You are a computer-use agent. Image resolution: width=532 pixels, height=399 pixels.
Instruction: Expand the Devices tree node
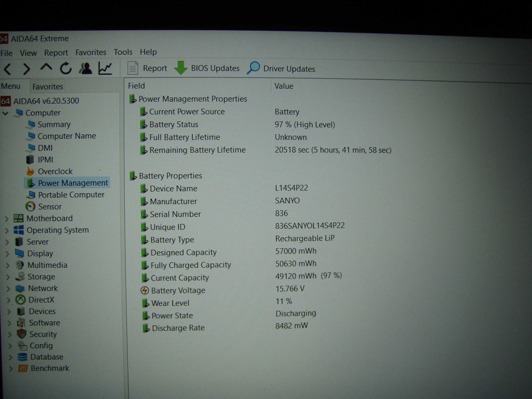click(x=9, y=312)
